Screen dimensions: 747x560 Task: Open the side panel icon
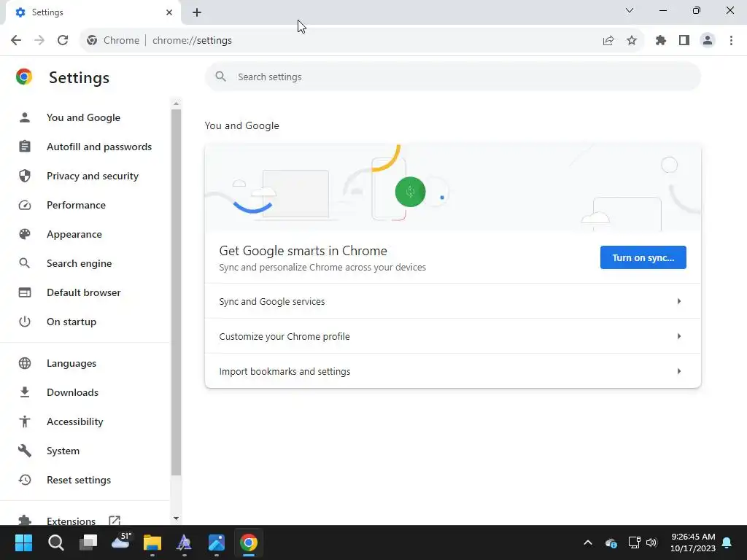(x=684, y=41)
